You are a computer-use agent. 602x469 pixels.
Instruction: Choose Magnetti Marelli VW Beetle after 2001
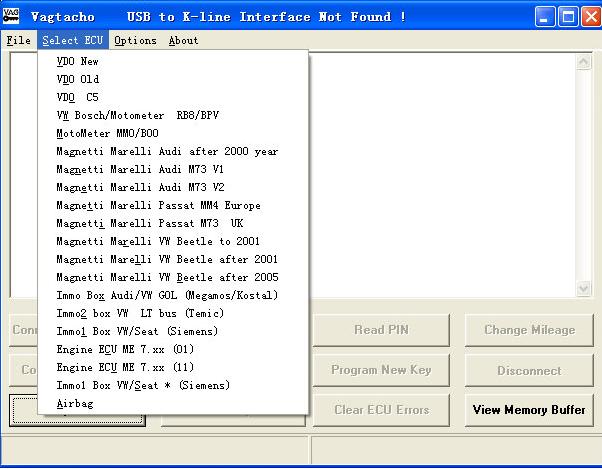[173, 260]
